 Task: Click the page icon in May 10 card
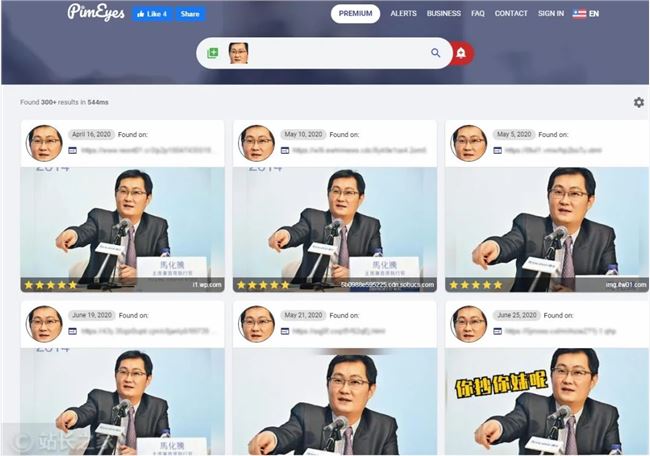click(285, 150)
